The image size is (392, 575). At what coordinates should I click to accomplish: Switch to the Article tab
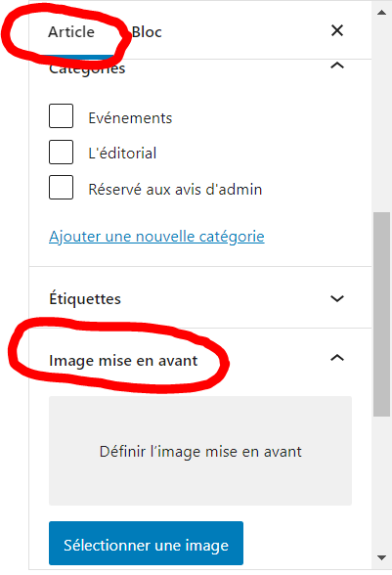pos(71,32)
